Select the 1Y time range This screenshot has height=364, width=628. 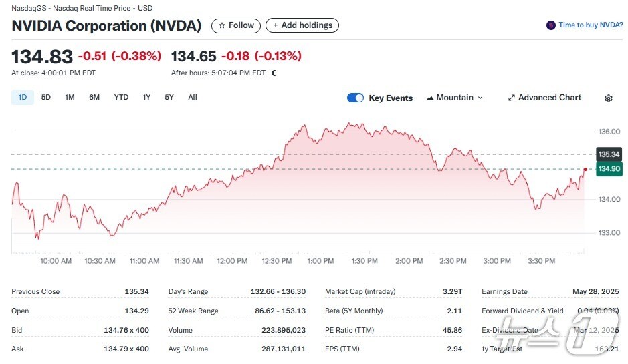146,98
